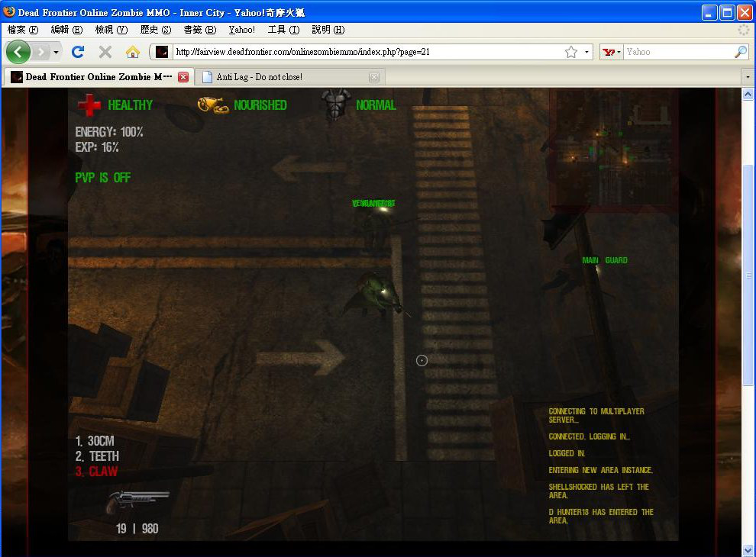Open the 檢視 (V) menu
756x557 pixels.
tap(111, 30)
